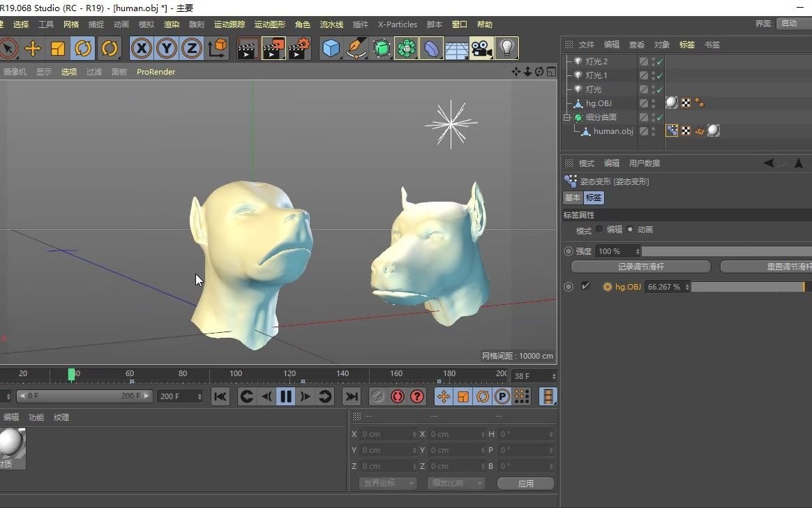Open the 世界坐标 coordinate dropdown
This screenshot has height=508, width=812.
[387, 483]
